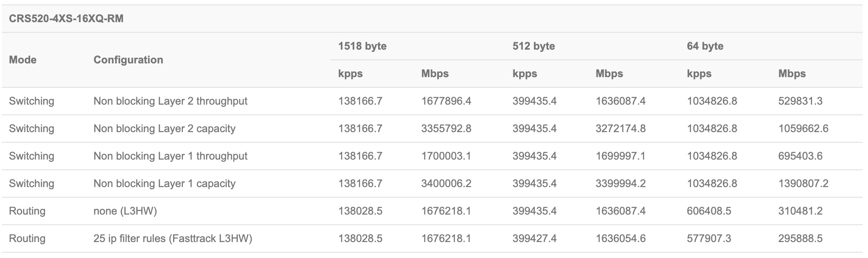The image size is (868, 258).
Task: Click the CRS520-4XS-16XQ-RM table title
Action: tap(66, 19)
